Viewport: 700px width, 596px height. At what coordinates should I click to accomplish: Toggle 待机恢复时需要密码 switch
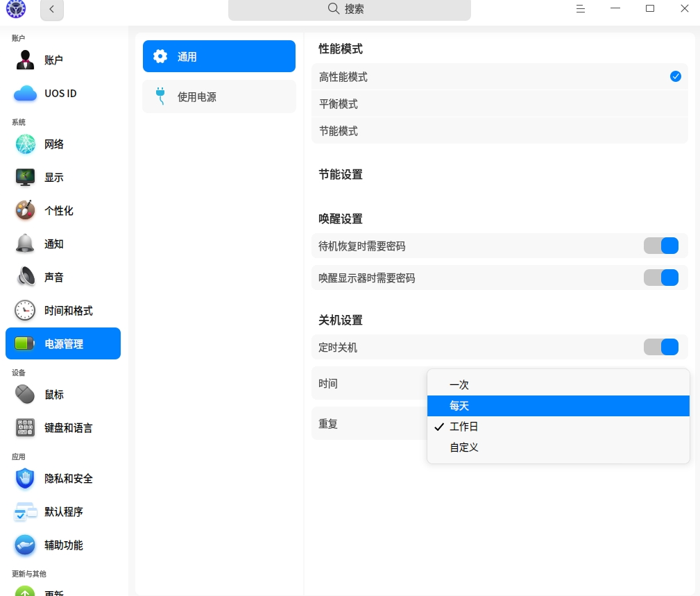pyautogui.click(x=660, y=246)
